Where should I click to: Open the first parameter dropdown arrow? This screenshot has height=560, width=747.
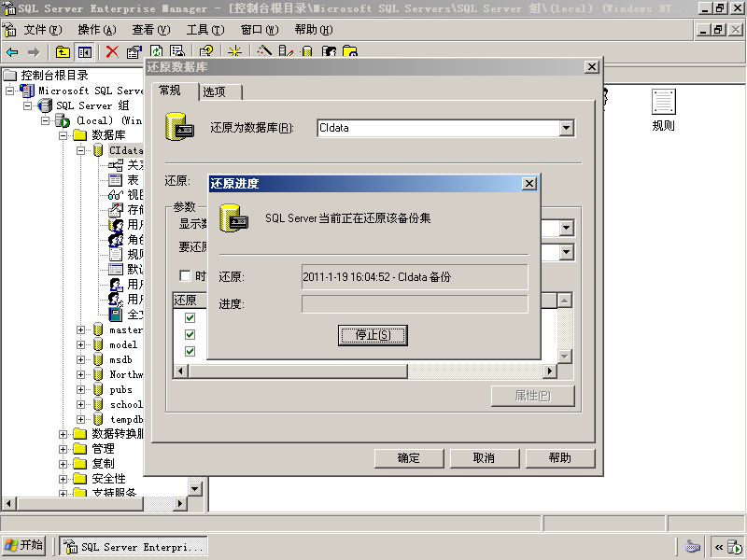pos(566,228)
